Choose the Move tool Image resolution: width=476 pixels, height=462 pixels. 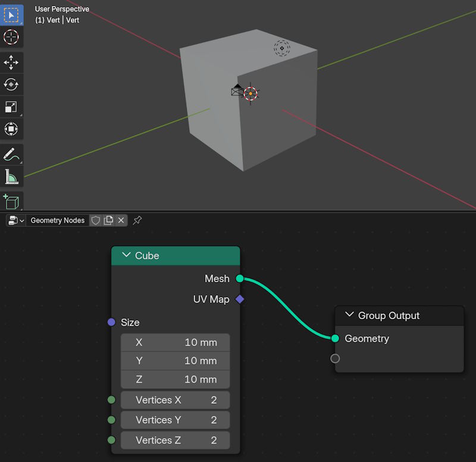(x=11, y=63)
